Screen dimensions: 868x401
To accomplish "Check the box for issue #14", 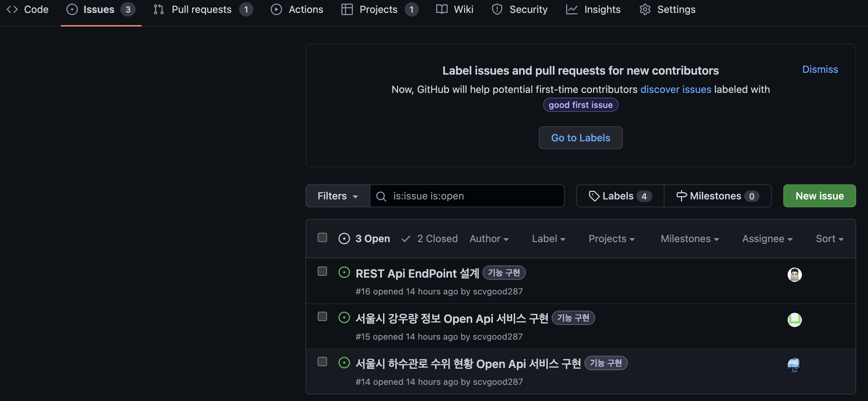I will pyautogui.click(x=322, y=362).
